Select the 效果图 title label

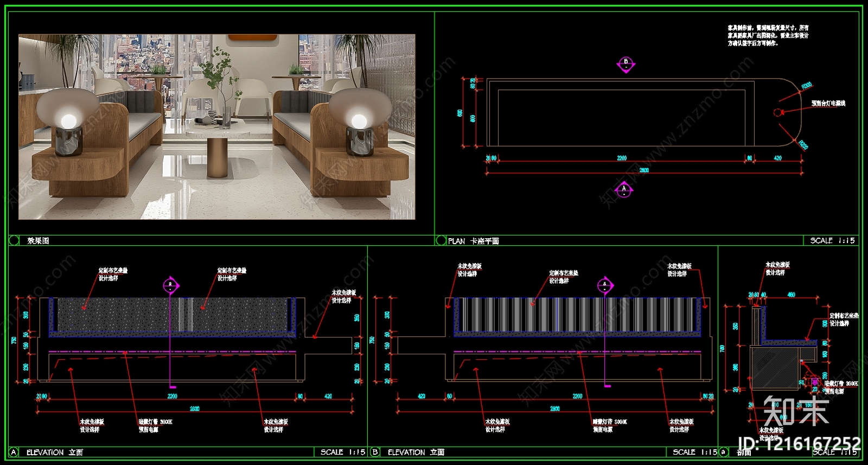[38, 240]
